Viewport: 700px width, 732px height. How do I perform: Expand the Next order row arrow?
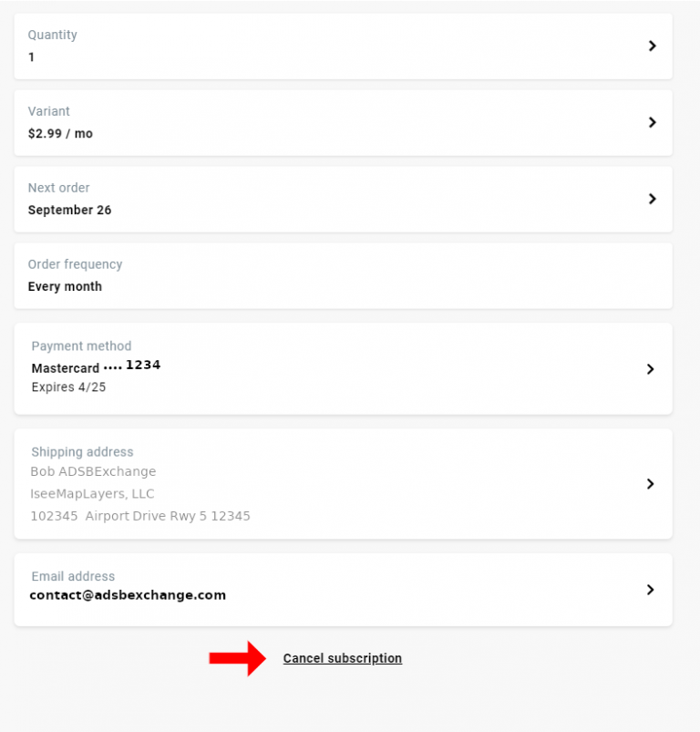coord(652,199)
